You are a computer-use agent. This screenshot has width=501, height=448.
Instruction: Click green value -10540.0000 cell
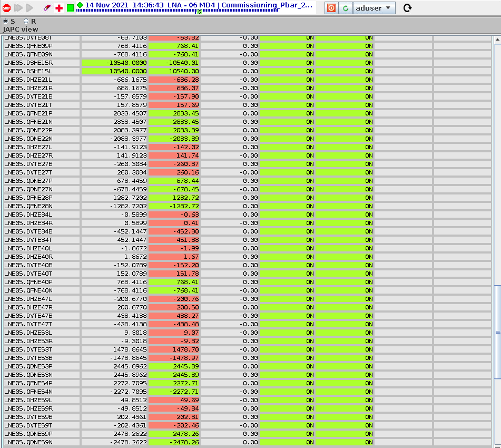[x=114, y=63]
